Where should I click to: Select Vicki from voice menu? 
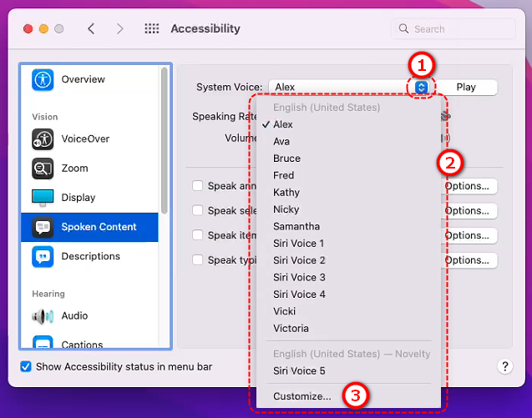tap(348, 311)
